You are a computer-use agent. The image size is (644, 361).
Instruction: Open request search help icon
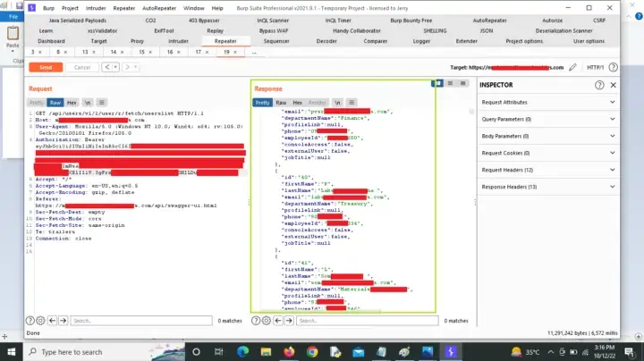[30, 321]
